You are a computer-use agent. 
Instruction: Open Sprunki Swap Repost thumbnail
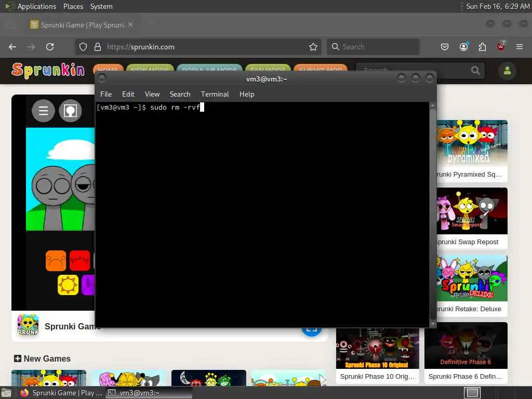(x=472, y=211)
